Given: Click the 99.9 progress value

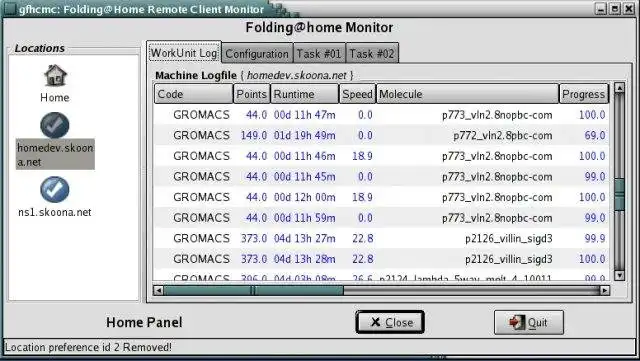Looking at the screenshot, I should [595, 238].
